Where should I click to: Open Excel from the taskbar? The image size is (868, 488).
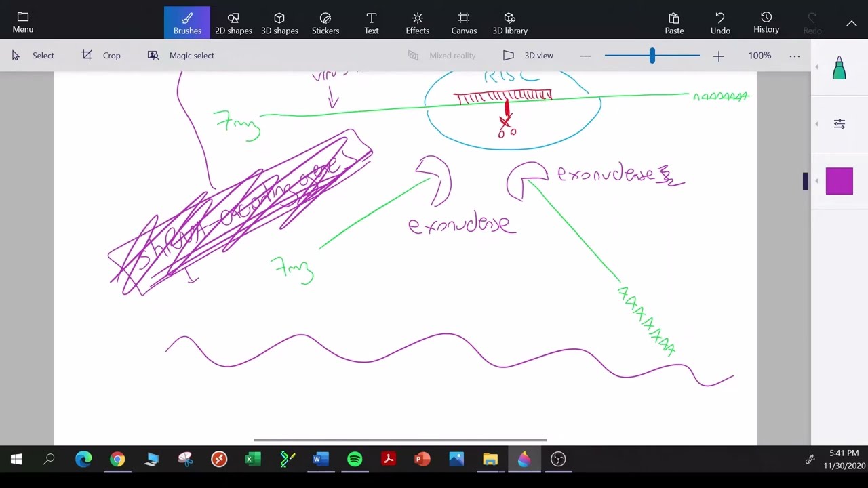click(x=253, y=460)
